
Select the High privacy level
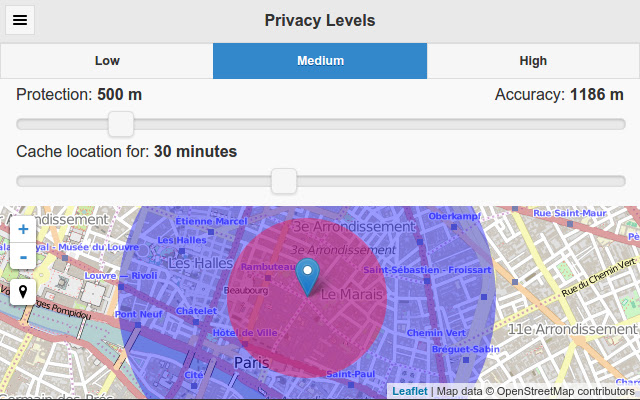[533, 61]
